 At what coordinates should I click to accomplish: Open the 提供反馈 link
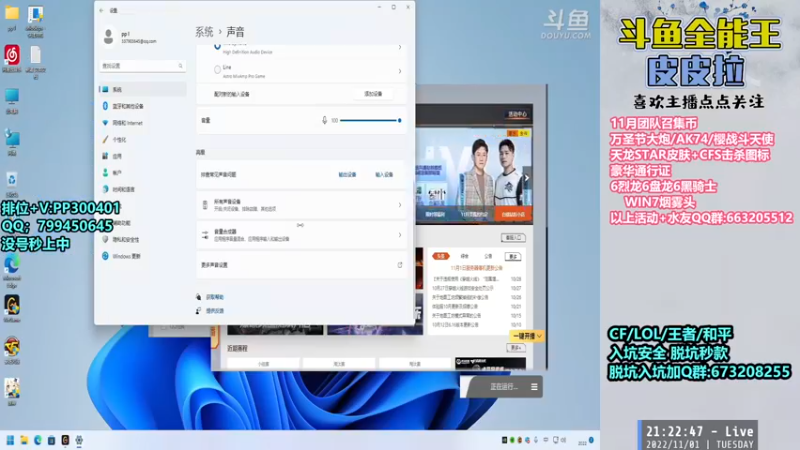pyautogui.click(x=215, y=311)
